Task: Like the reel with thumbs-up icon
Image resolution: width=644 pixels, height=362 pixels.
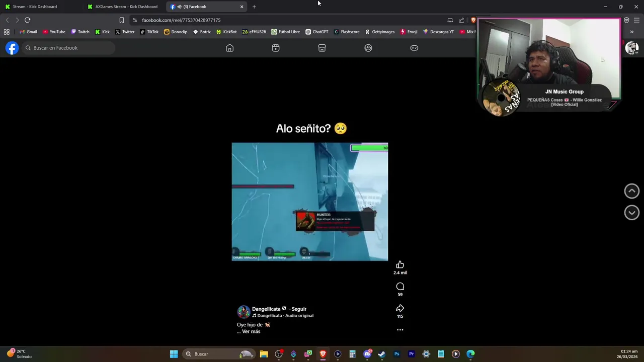Action: point(400,264)
